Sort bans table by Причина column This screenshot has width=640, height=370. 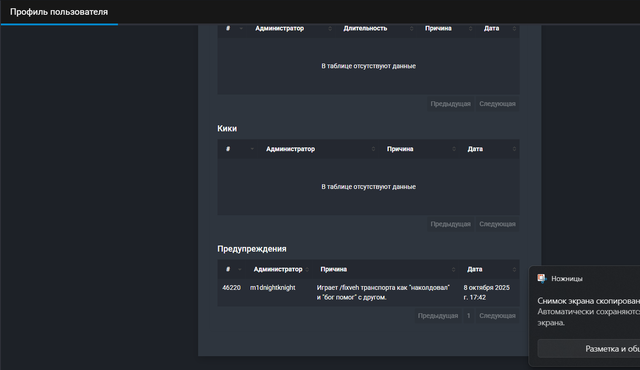point(447,29)
